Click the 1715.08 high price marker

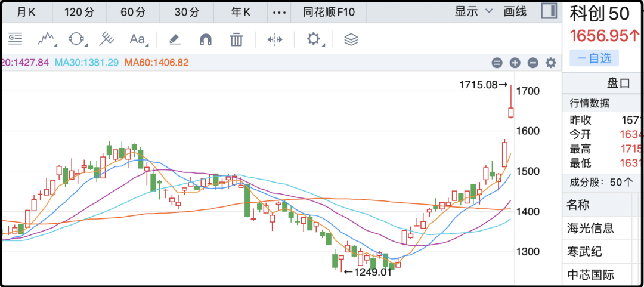coord(484,85)
